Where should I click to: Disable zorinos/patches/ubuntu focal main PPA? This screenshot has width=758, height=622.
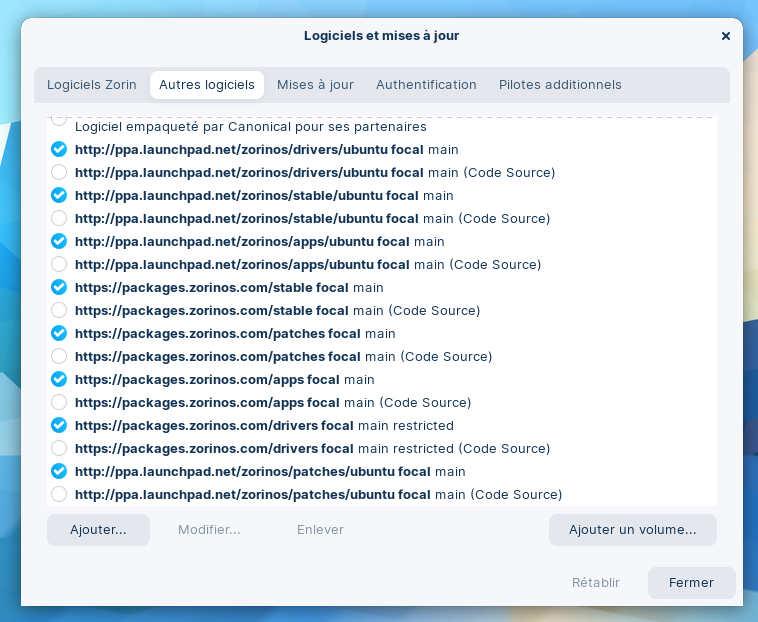coord(59,471)
